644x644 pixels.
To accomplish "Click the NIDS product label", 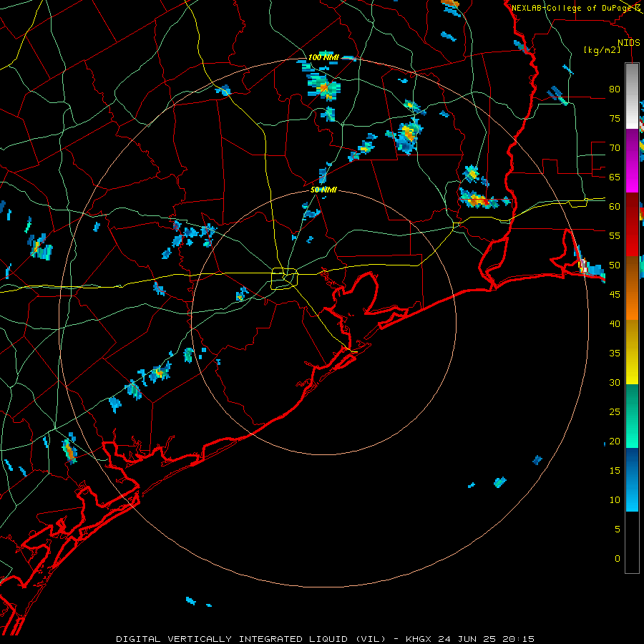I will tap(628, 43).
